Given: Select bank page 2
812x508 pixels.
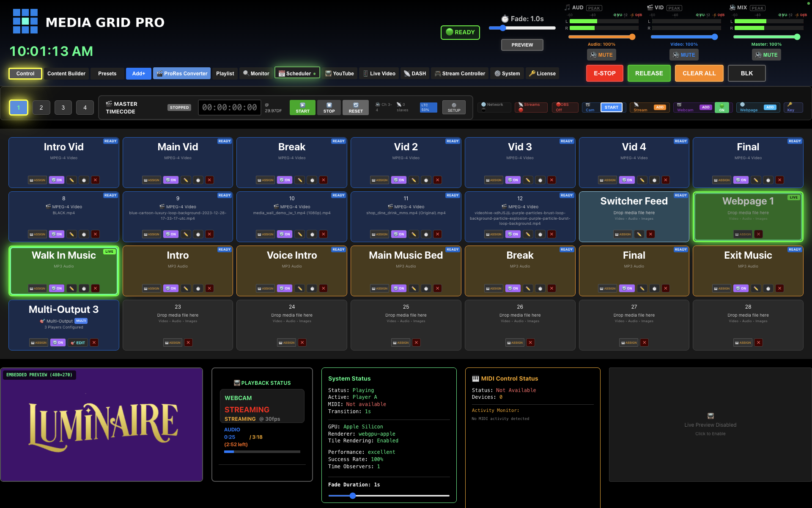Looking at the screenshot, I should coord(41,108).
